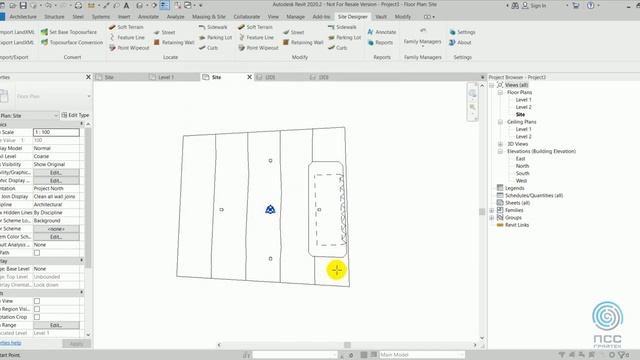Click Edit button for Visibility/Graphics
Image resolution: width=640 pixels, height=360 pixels.
pos(56,173)
